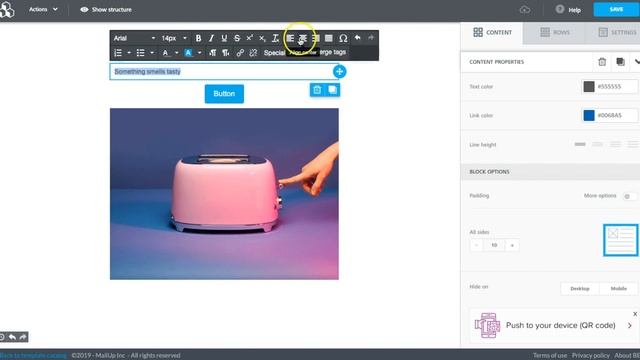Align text right

coord(316,38)
